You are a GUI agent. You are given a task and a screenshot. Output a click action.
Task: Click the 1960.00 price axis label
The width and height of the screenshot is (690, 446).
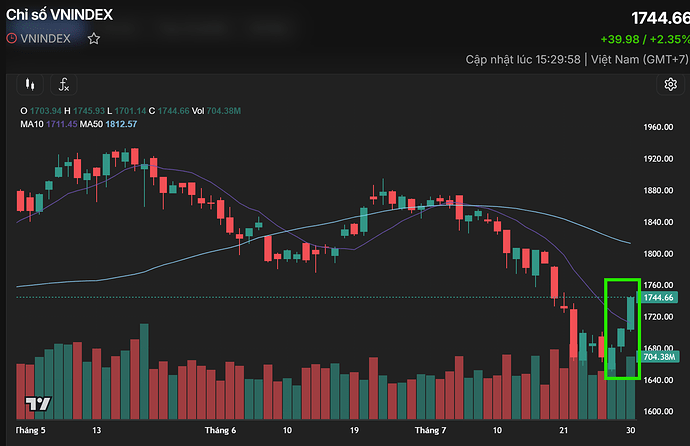pos(658,127)
